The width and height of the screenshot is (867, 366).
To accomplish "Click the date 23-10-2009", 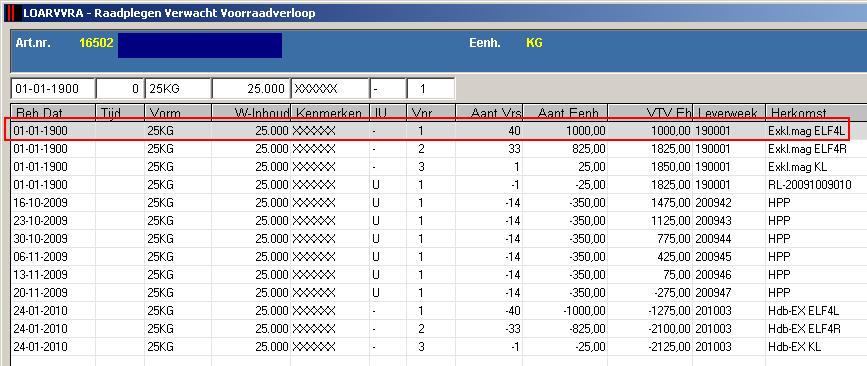I will [x=40, y=221].
